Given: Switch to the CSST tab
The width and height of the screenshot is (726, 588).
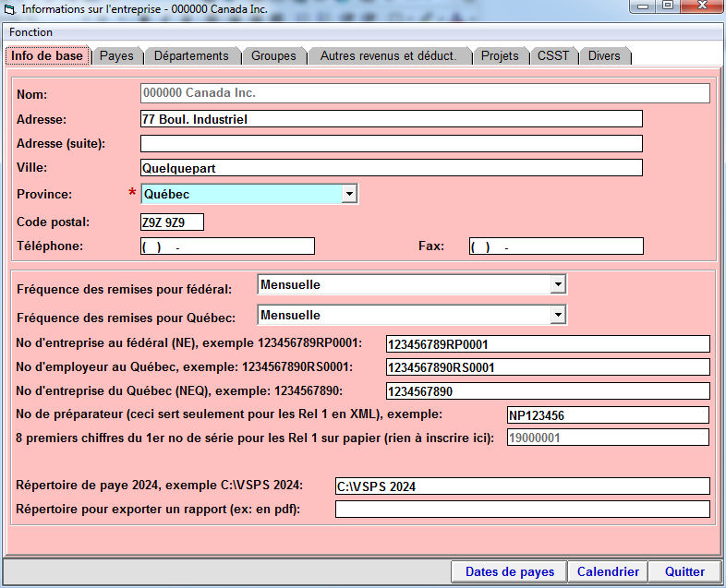Looking at the screenshot, I should (x=553, y=56).
